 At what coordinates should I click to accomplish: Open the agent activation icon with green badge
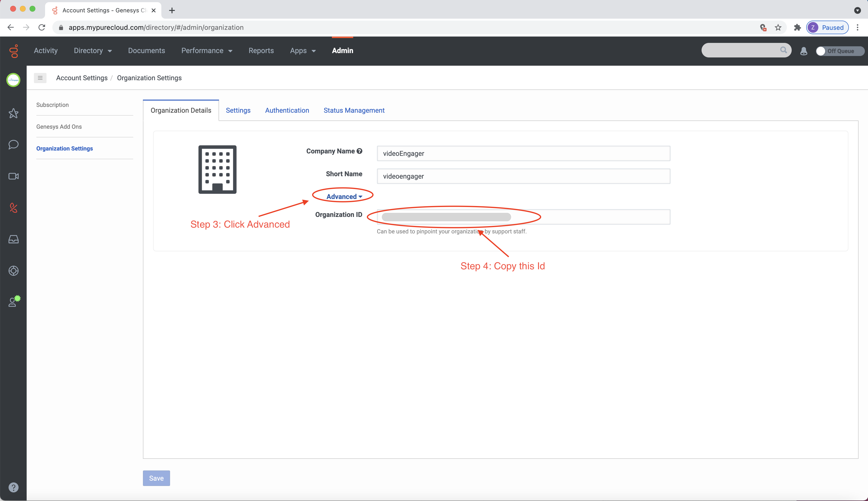(x=15, y=301)
